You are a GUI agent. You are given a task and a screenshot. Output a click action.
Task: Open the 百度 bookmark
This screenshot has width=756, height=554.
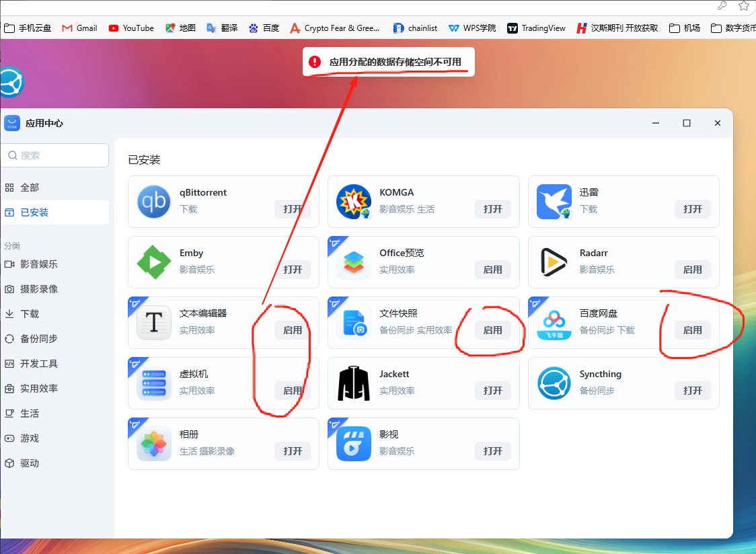tap(264, 28)
